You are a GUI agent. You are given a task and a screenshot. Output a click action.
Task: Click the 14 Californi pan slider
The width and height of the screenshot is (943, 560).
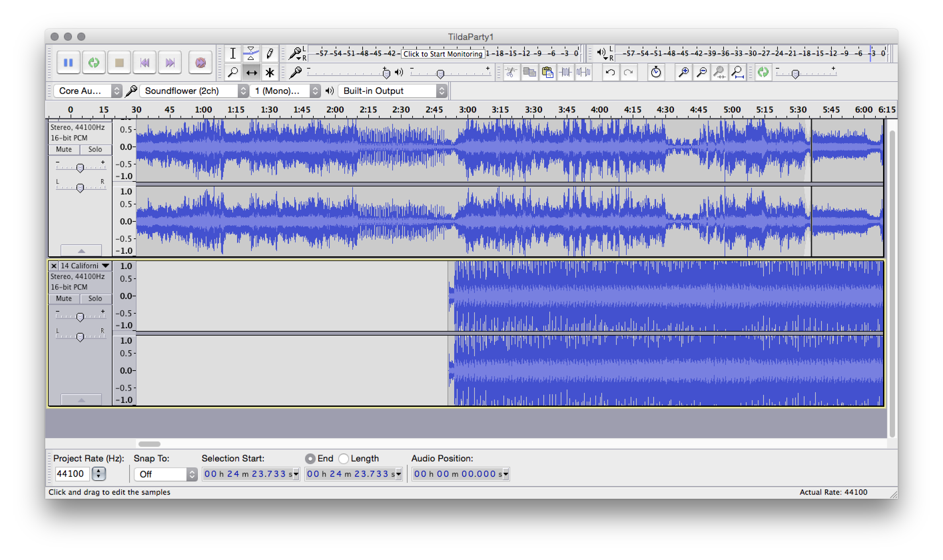(80, 336)
